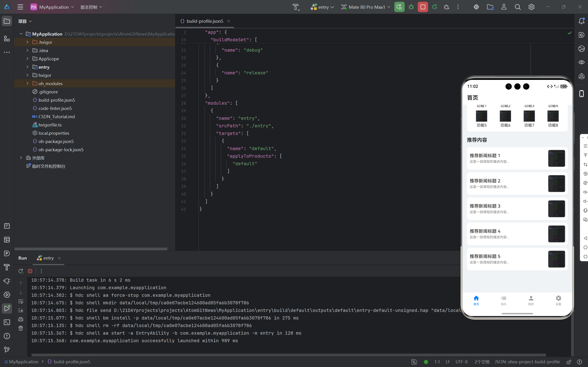This screenshot has width=588, height=367.
Task: Open the Git version control sidebar icon
Action: [x=7, y=350]
